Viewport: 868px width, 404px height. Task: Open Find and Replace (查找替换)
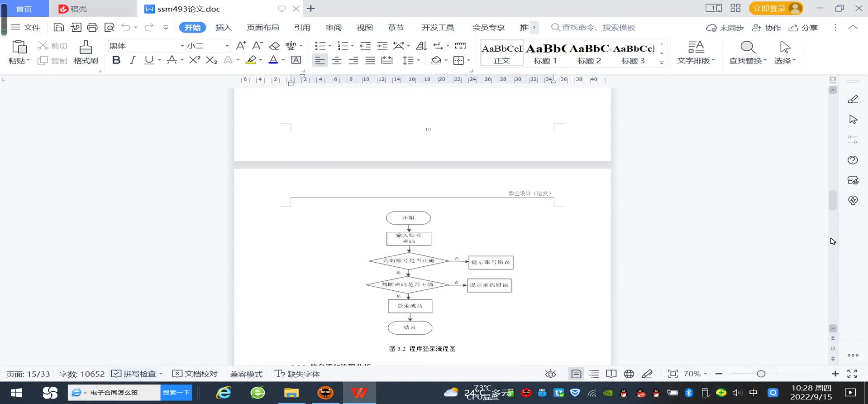pos(748,53)
